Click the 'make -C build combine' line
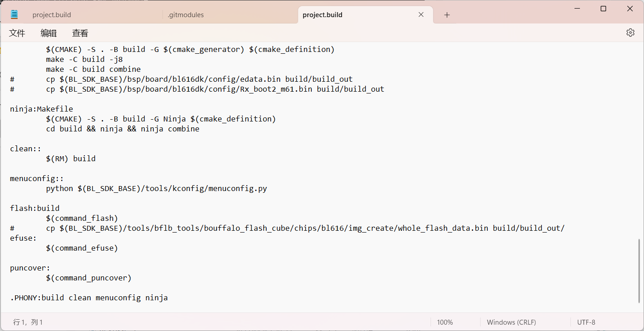The width and height of the screenshot is (644, 331). [x=93, y=69]
